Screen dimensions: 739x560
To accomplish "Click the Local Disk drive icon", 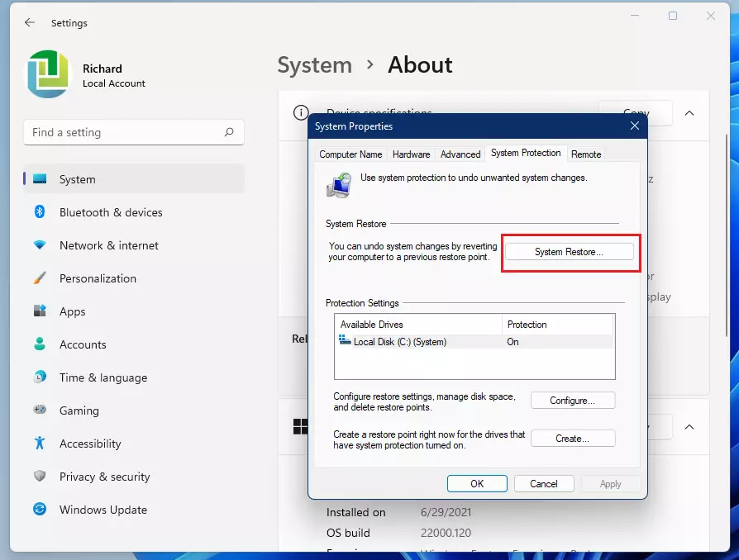I will coord(345,340).
